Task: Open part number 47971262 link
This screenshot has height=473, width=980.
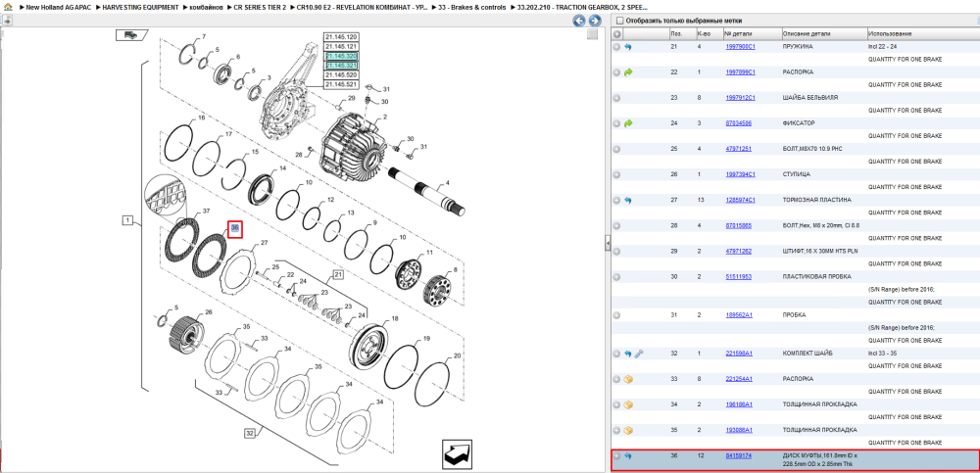Action: pyautogui.click(x=738, y=251)
